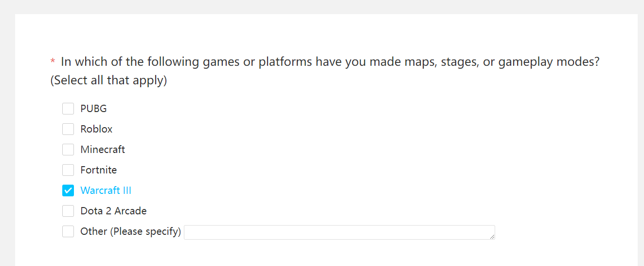Focus the Other specify text box
The height and width of the screenshot is (266, 644).
[339, 232]
